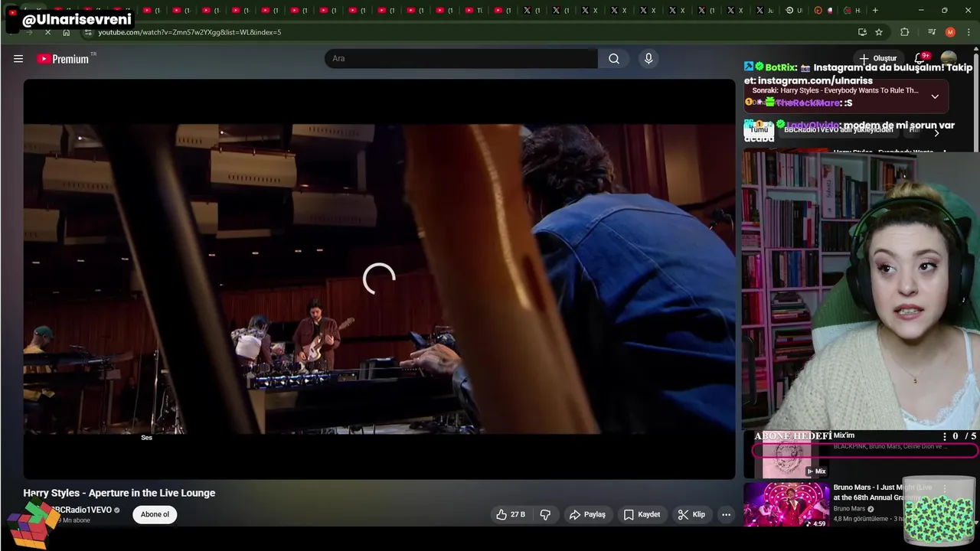Click the Harry Styles - Aperture video title
Image resolution: width=980 pixels, height=551 pixels.
click(119, 493)
